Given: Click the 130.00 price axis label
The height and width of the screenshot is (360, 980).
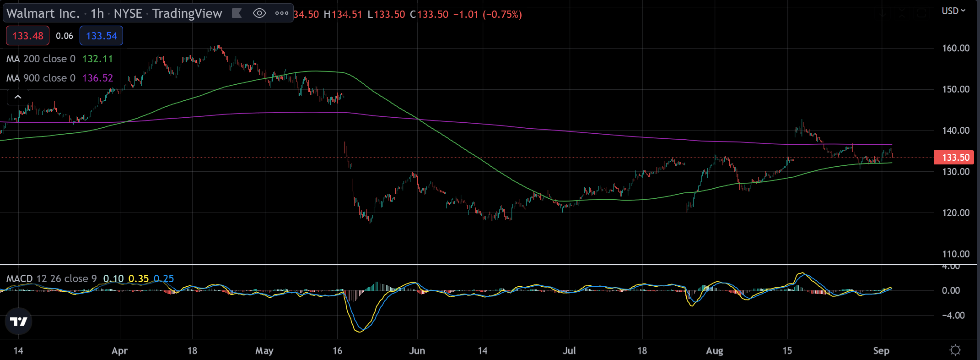Looking at the screenshot, I should tap(956, 172).
